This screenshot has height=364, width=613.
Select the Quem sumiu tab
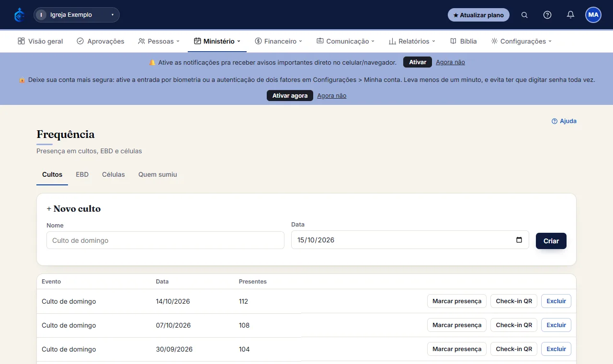[158, 174]
